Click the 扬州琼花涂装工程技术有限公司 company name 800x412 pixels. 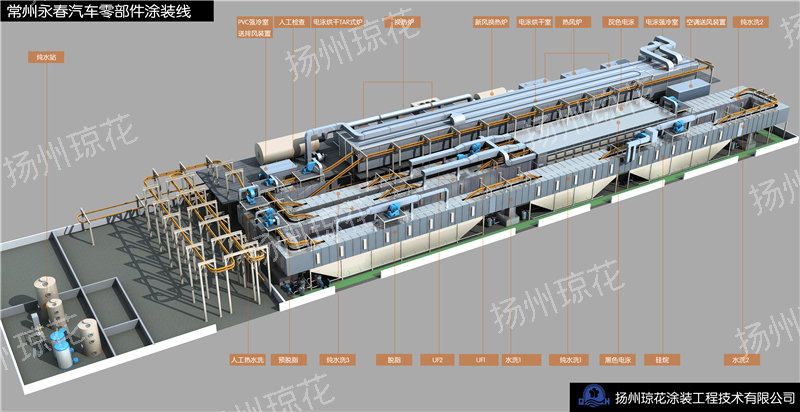(706, 398)
